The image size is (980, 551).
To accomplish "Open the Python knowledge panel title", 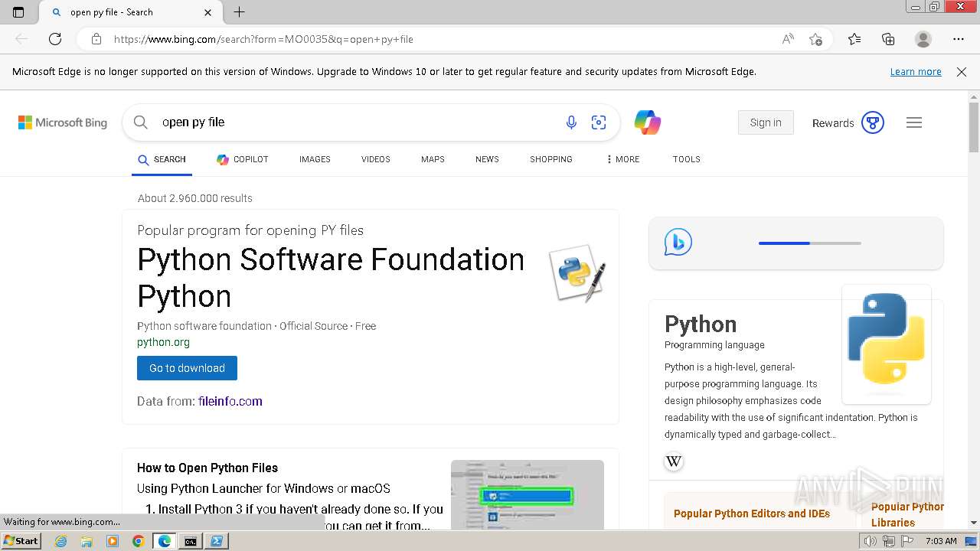I will click(x=701, y=324).
